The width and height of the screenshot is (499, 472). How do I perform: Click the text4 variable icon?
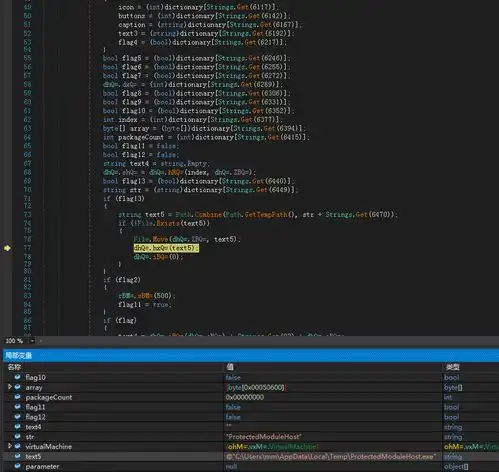pyautogui.click(x=17, y=426)
